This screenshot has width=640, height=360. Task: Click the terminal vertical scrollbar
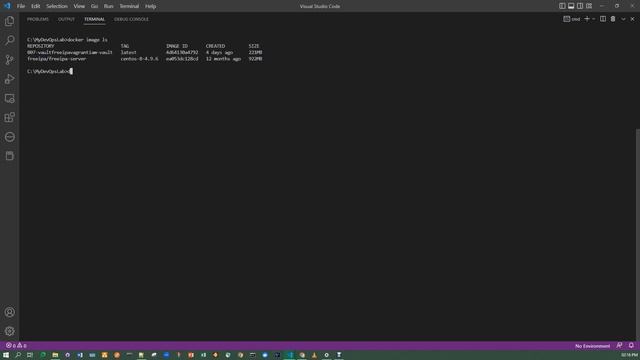coord(638,235)
